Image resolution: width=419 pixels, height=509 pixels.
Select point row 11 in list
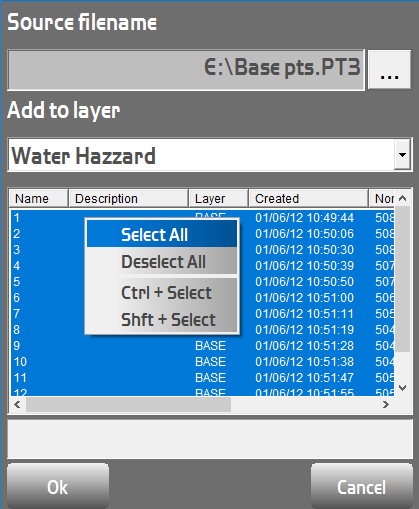coord(202,378)
